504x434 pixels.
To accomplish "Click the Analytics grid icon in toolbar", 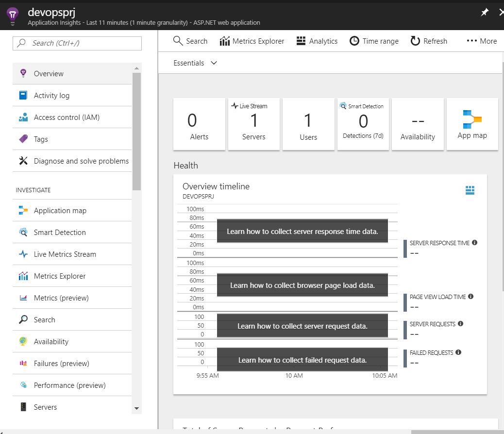I will (x=301, y=41).
